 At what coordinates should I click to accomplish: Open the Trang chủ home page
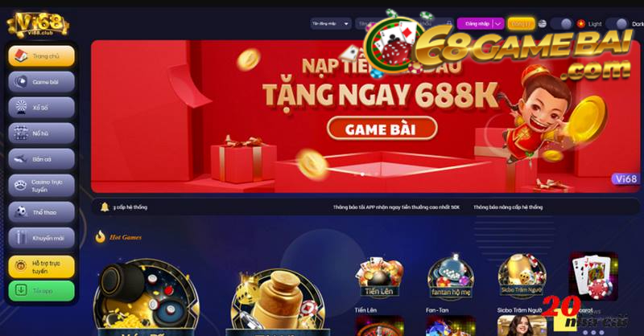[x=42, y=56]
